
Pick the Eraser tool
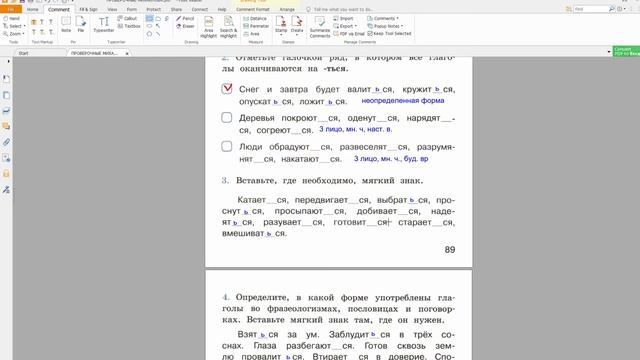click(185, 26)
